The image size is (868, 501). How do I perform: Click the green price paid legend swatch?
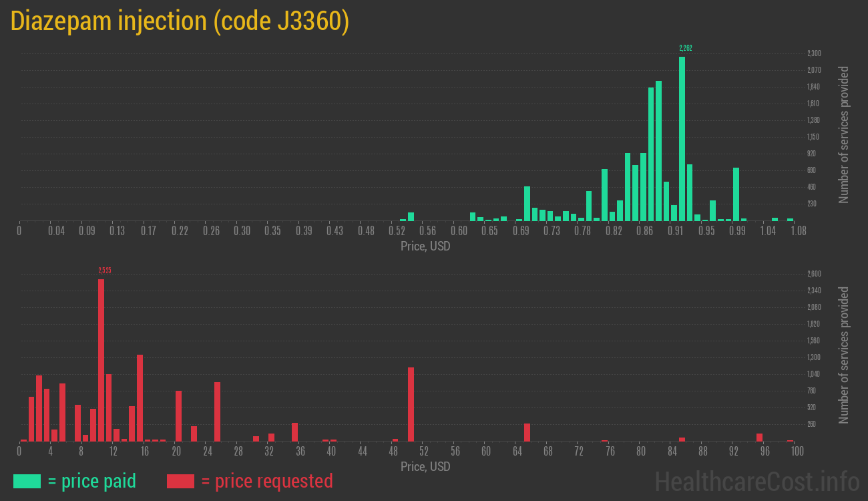point(27,481)
